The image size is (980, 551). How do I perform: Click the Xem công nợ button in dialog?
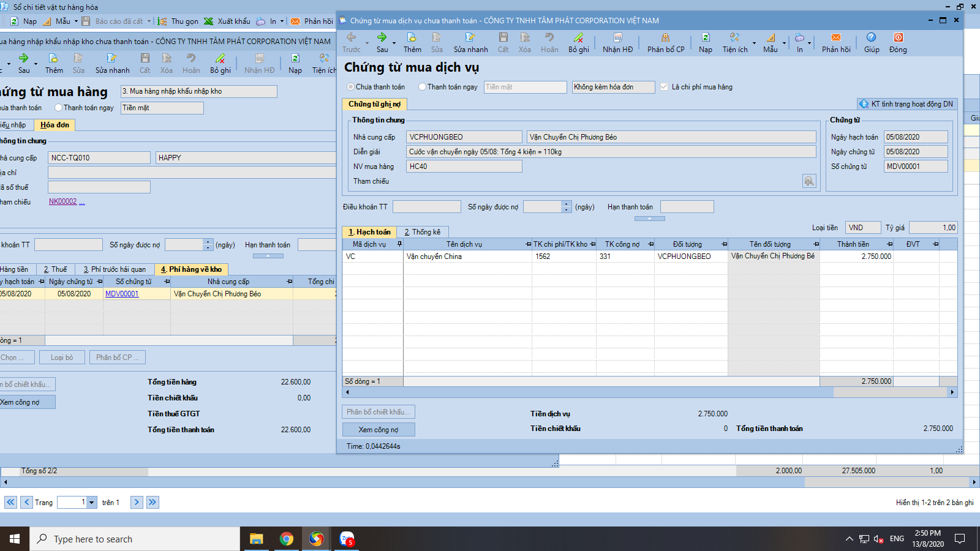[x=378, y=430]
